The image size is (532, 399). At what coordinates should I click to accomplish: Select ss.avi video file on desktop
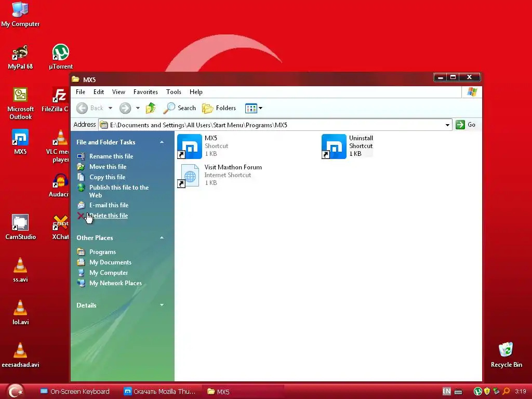click(x=20, y=270)
